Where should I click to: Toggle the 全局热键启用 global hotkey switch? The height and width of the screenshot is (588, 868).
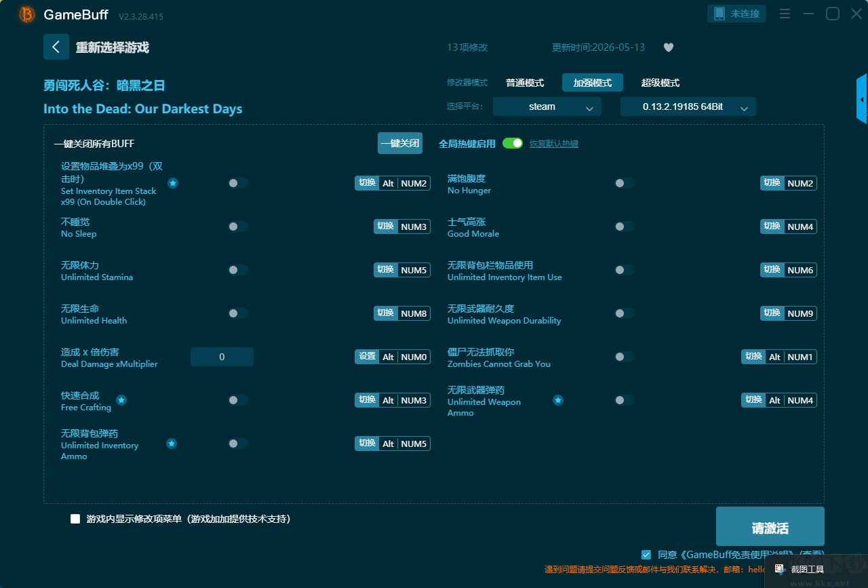point(513,143)
